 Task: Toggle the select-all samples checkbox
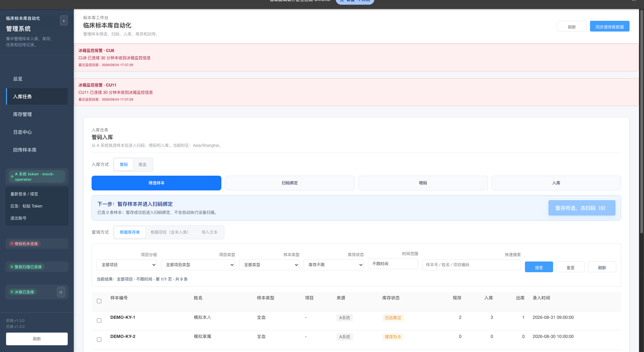(99, 301)
